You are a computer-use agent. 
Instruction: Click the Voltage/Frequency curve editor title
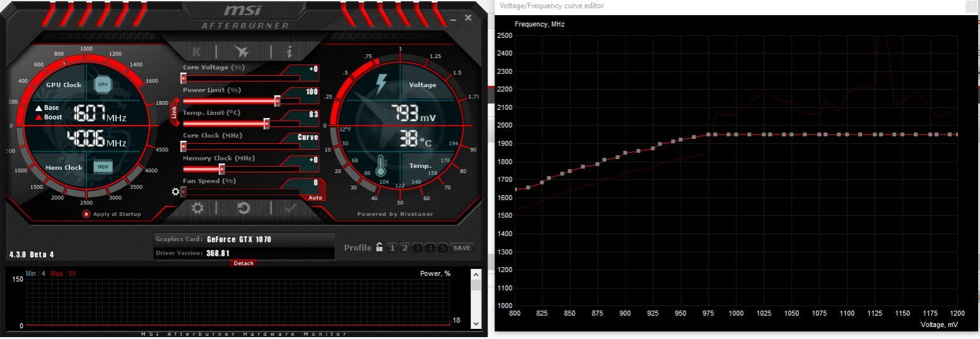click(552, 6)
